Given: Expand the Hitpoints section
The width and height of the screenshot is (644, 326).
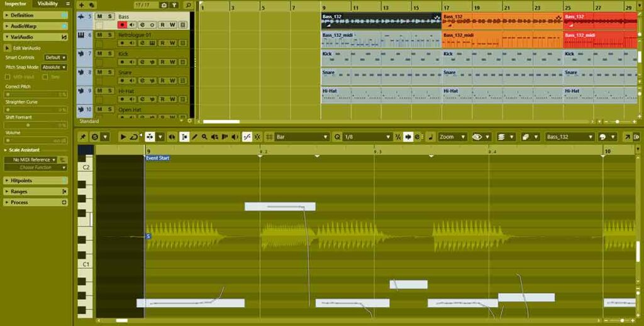Looking at the screenshot, I should [35, 180].
